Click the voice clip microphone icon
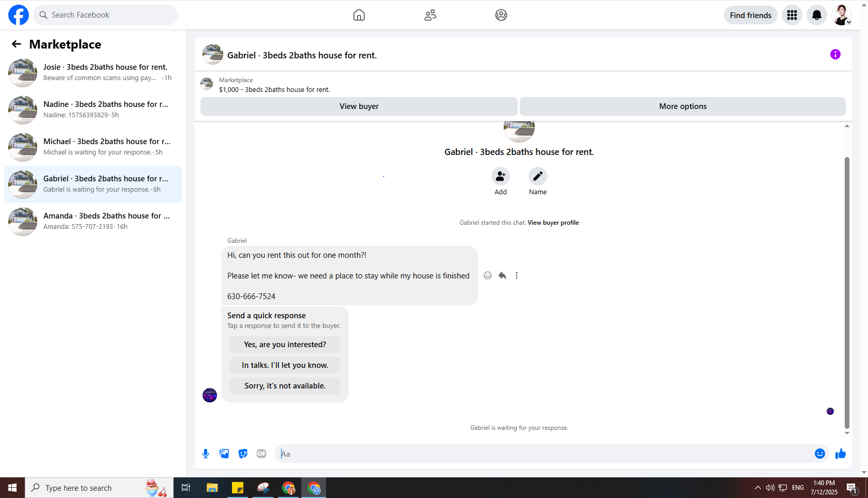Image resolution: width=868 pixels, height=498 pixels. point(206,454)
